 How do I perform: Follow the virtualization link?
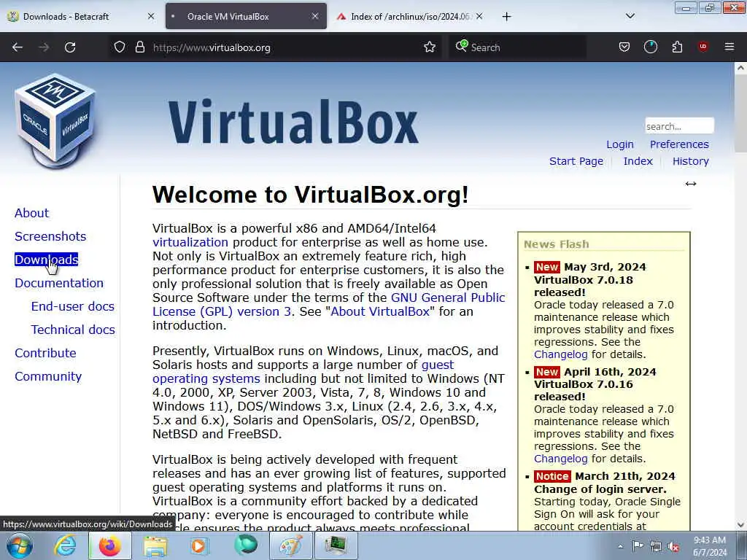pyautogui.click(x=190, y=242)
